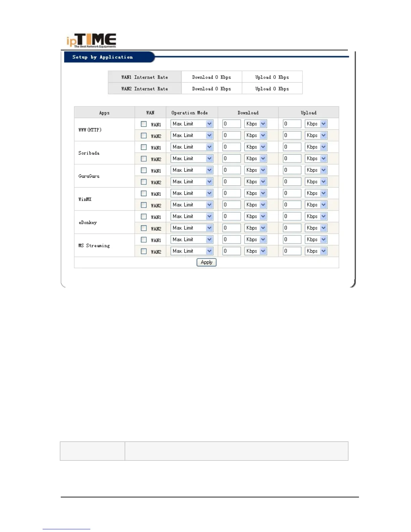Enable MS Streaming WAN1 checkbox
The width and height of the screenshot is (411, 532).
(x=144, y=240)
